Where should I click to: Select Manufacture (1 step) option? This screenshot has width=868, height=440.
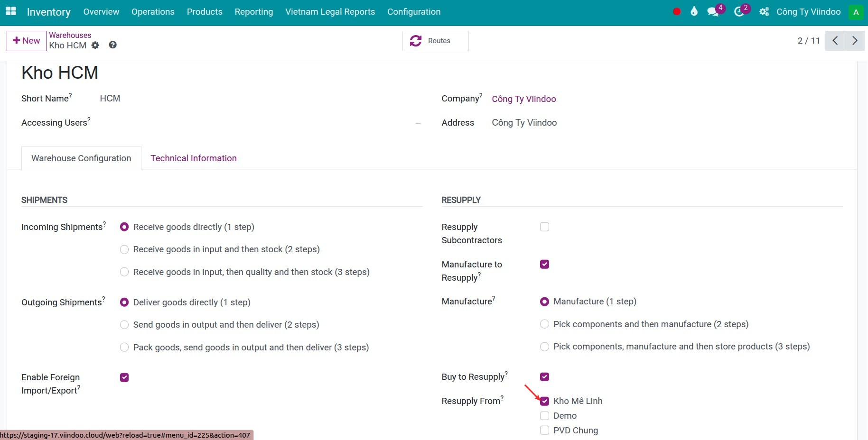click(x=544, y=302)
